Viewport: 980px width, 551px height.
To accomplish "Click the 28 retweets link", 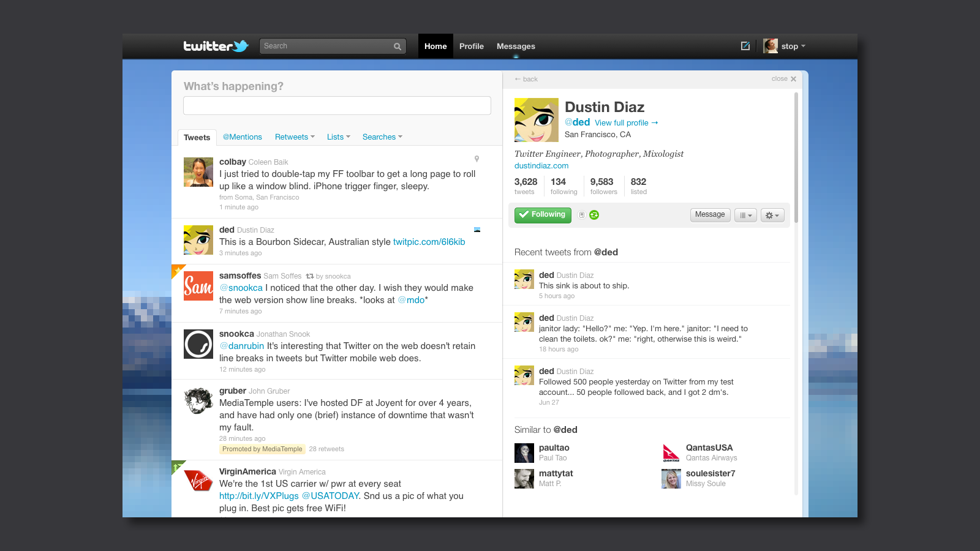I will [x=326, y=449].
